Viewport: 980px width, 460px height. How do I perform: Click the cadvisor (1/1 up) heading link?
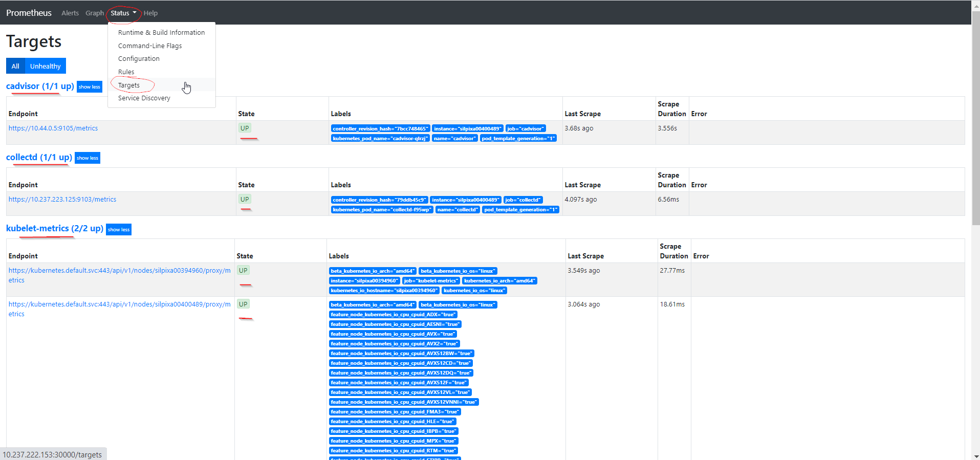coord(40,86)
